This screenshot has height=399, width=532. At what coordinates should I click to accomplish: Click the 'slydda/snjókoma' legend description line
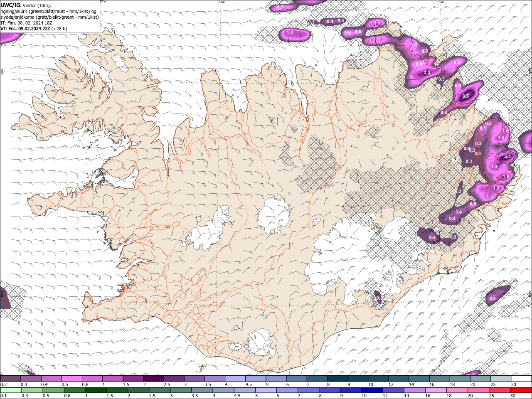tap(49, 17)
